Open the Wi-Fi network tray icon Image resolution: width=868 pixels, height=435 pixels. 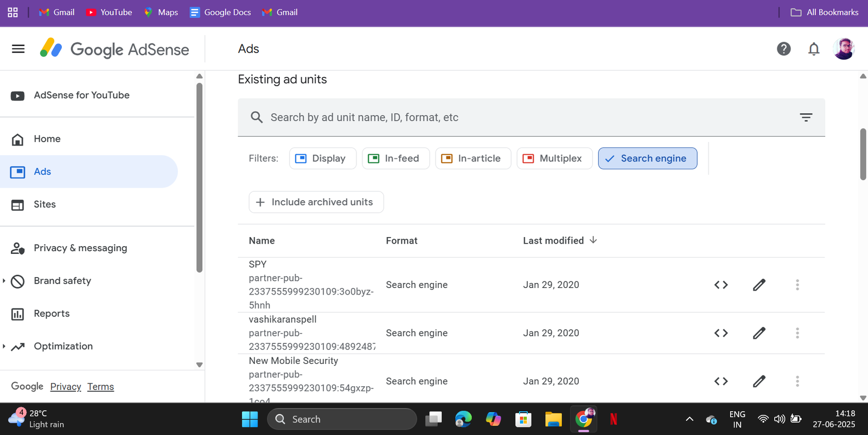[x=763, y=419]
